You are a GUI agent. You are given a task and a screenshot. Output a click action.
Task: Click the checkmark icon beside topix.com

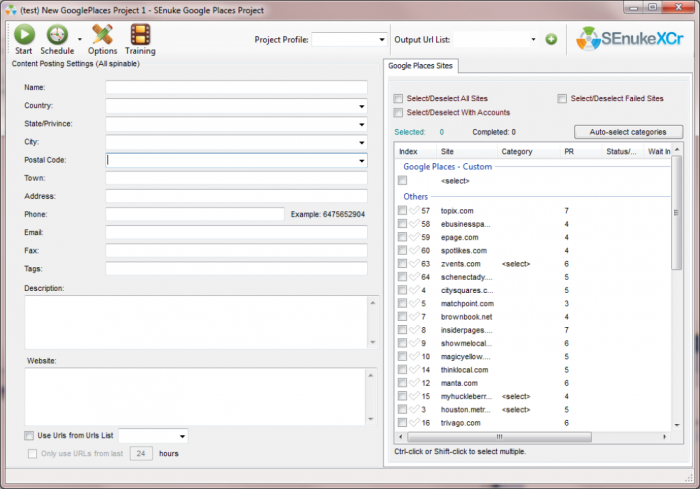coord(414,210)
